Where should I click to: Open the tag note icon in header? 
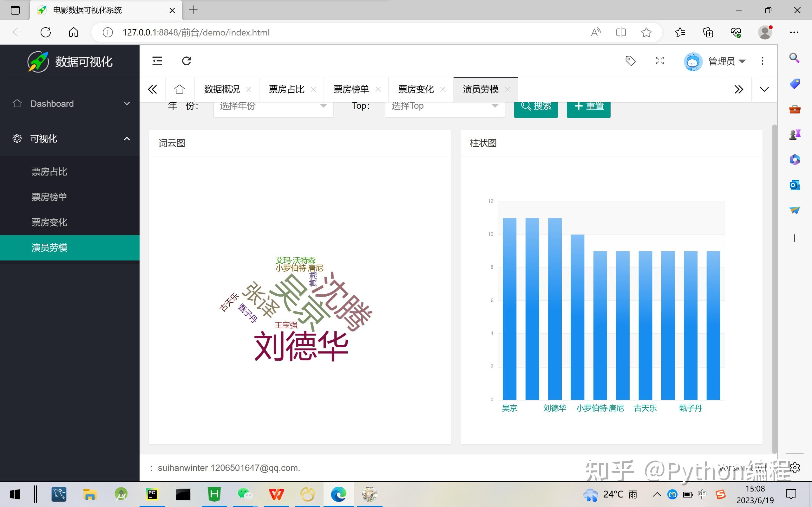(x=631, y=61)
